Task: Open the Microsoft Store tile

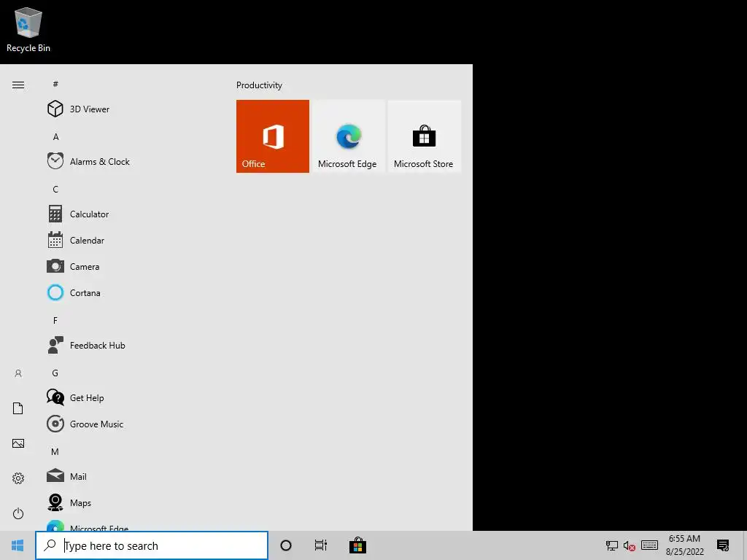Action: [424, 136]
